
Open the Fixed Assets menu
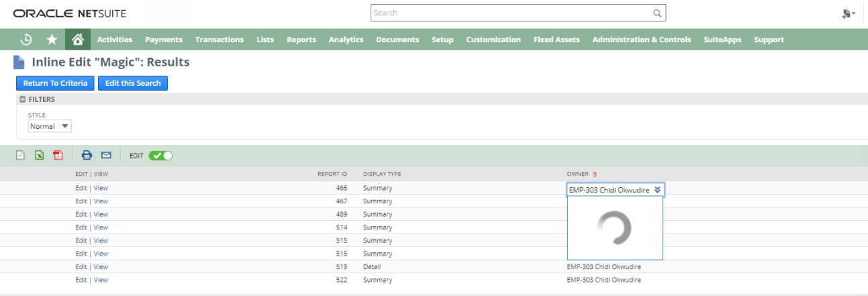click(557, 40)
